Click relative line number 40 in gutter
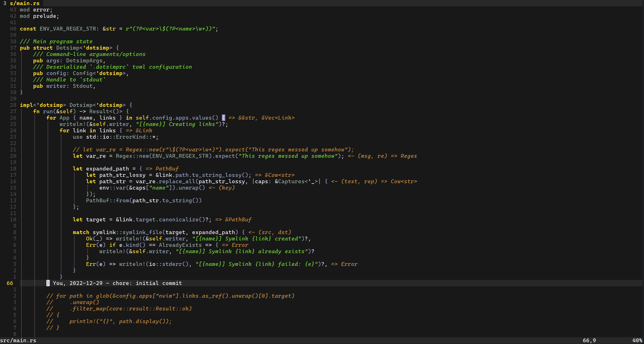 click(x=13, y=29)
